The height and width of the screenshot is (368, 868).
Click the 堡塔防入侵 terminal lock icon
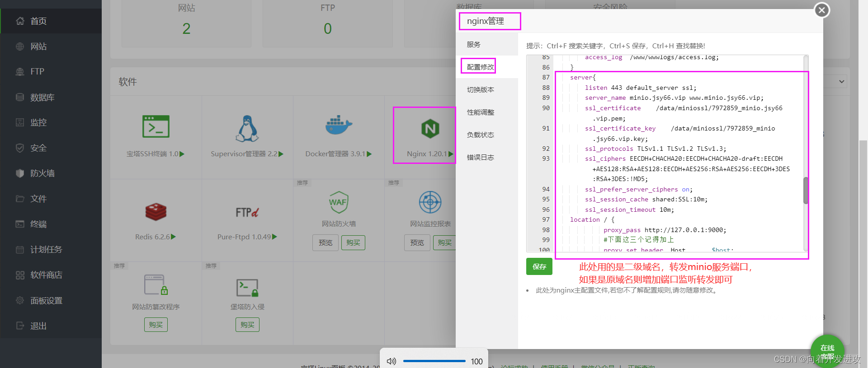click(247, 288)
